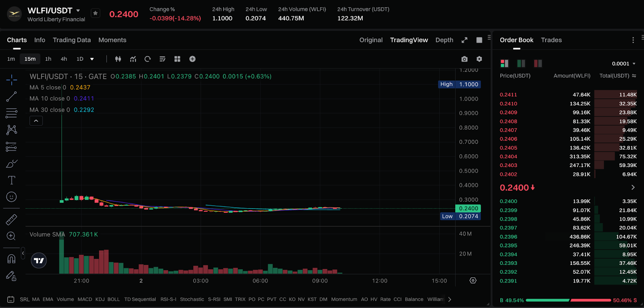Open the Trading Data tab
Screen dimensions: 644x308
click(72, 40)
